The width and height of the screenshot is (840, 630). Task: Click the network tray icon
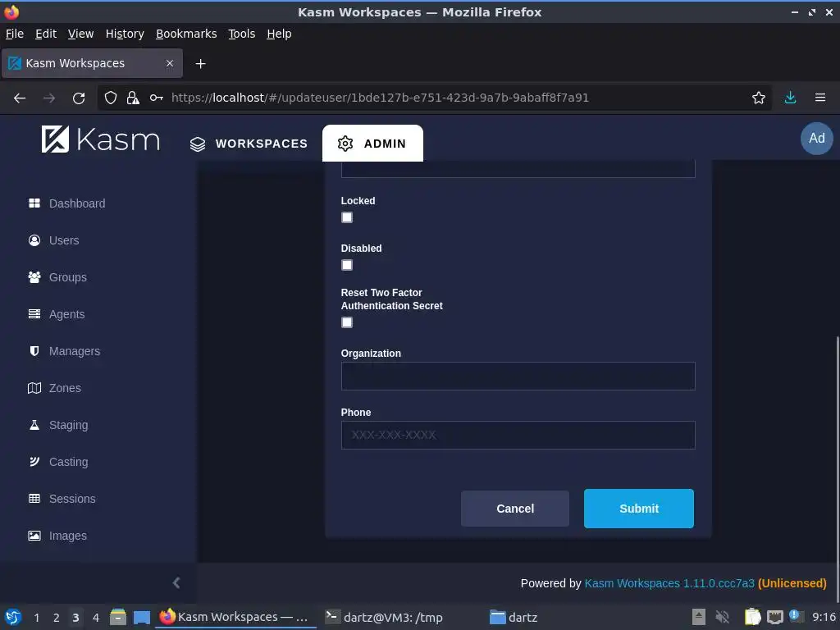tap(774, 617)
